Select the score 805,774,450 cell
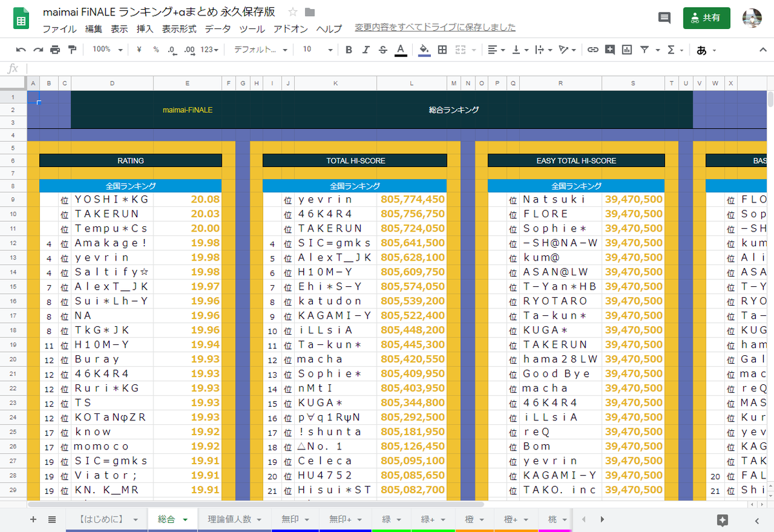Screen dimensions: 774x532 [x=412, y=199]
